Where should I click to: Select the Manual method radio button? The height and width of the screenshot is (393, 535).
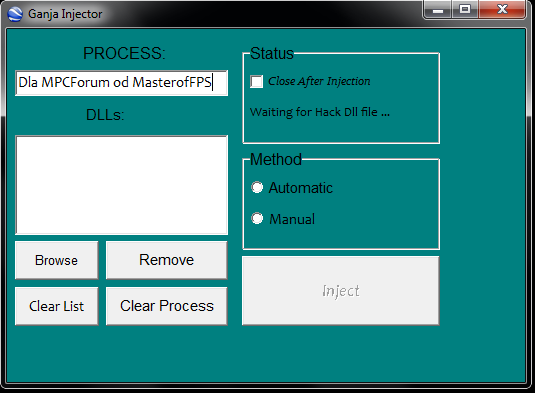click(x=257, y=218)
